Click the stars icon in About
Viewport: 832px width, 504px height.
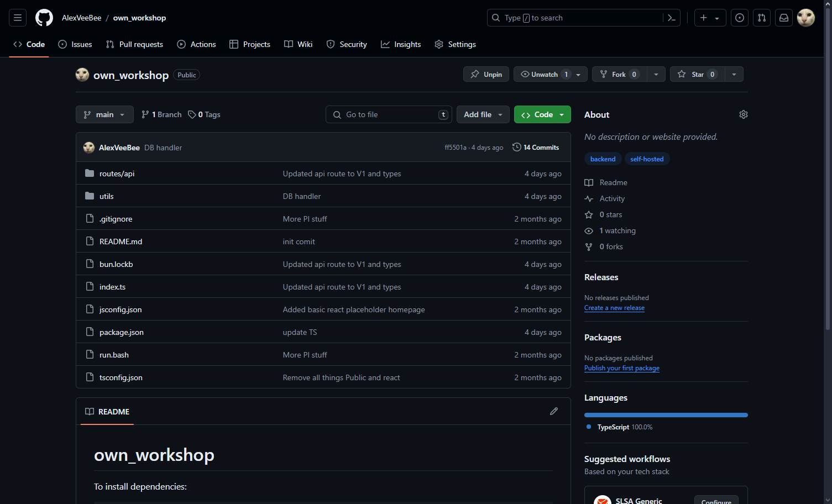[x=589, y=214]
